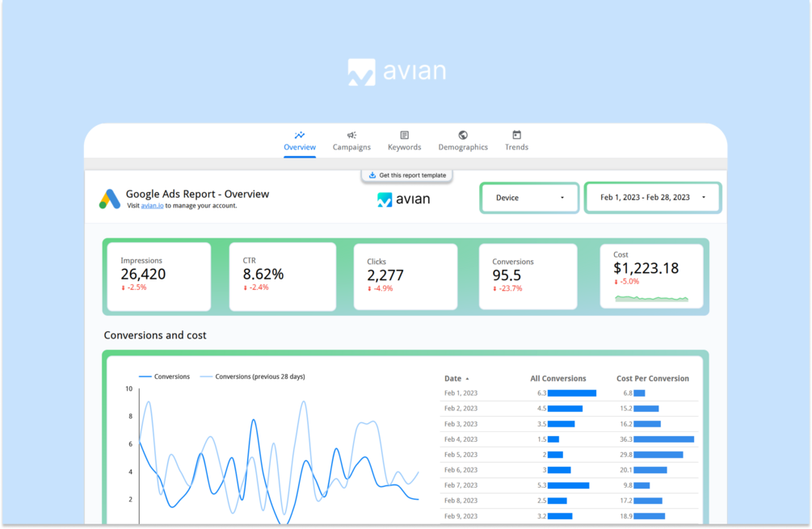Image resolution: width=812 pixels, height=529 pixels.
Task: Click the Cost sparkline chart
Action: pos(651,298)
